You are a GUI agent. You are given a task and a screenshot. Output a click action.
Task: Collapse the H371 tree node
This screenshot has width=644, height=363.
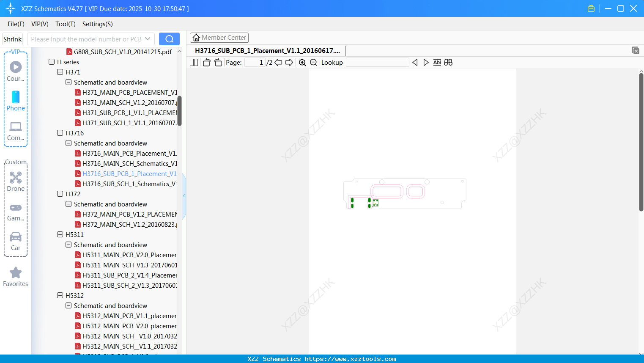click(x=60, y=72)
